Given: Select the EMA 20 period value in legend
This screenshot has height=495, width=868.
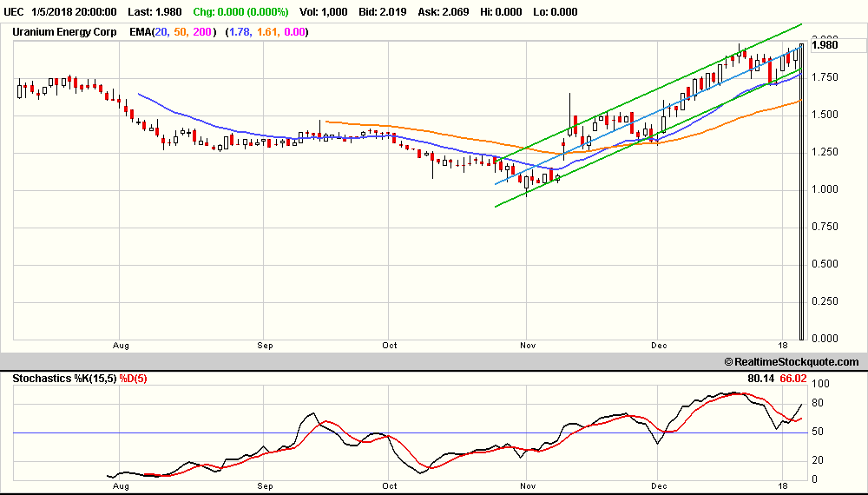Looking at the screenshot, I should pyautogui.click(x=162, y=32).
